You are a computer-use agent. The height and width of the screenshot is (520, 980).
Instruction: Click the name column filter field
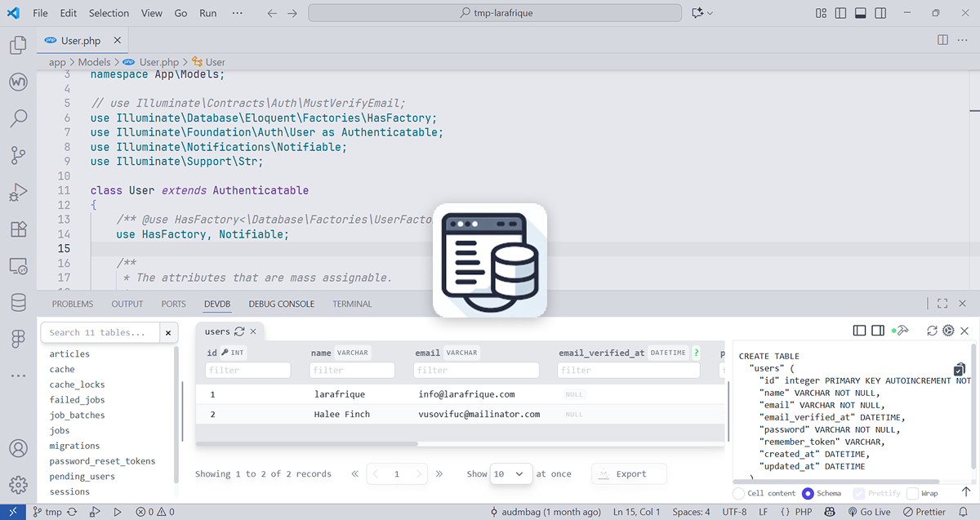pyautogui.click(x=351, y=370)
